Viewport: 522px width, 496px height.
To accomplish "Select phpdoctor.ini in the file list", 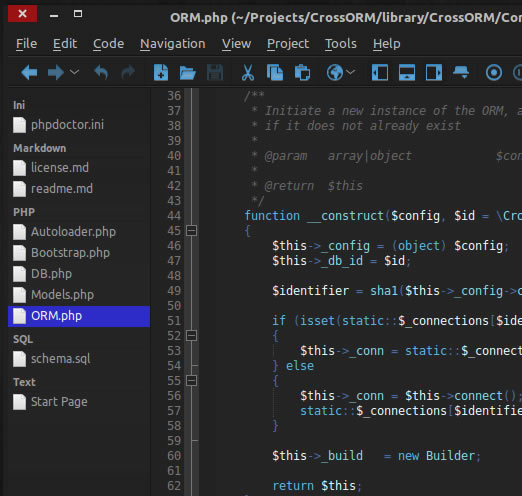I will pyautogui.click(x=79, y=125).
